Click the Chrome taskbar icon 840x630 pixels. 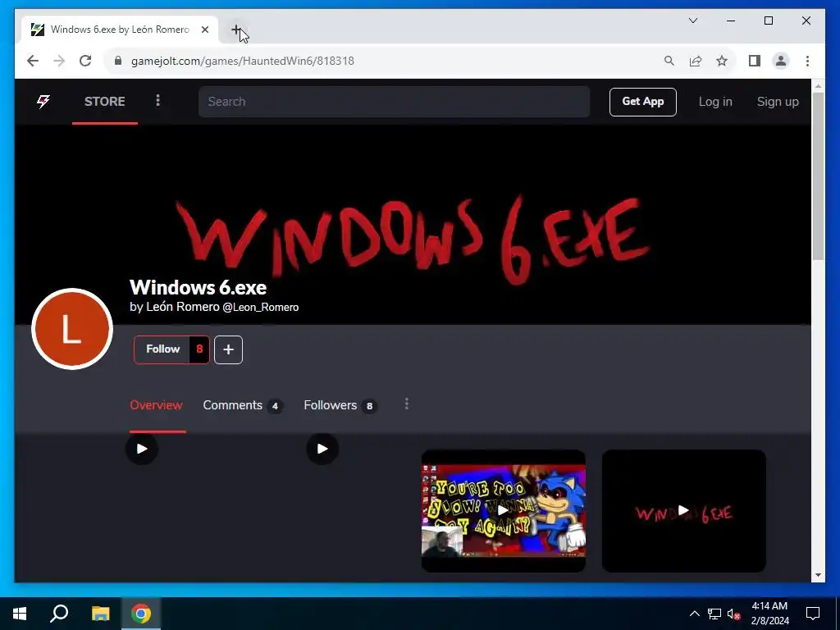tap(141, 614)
